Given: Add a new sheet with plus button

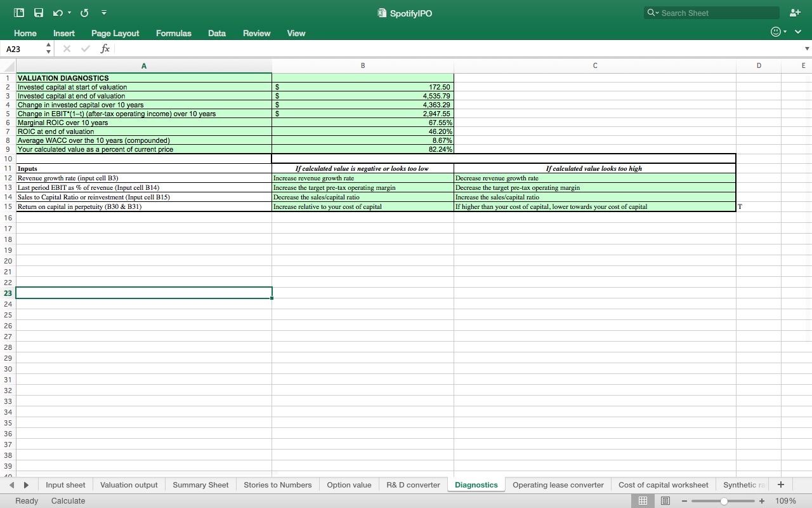Looking at the screenshot, I should pos(781,485).
